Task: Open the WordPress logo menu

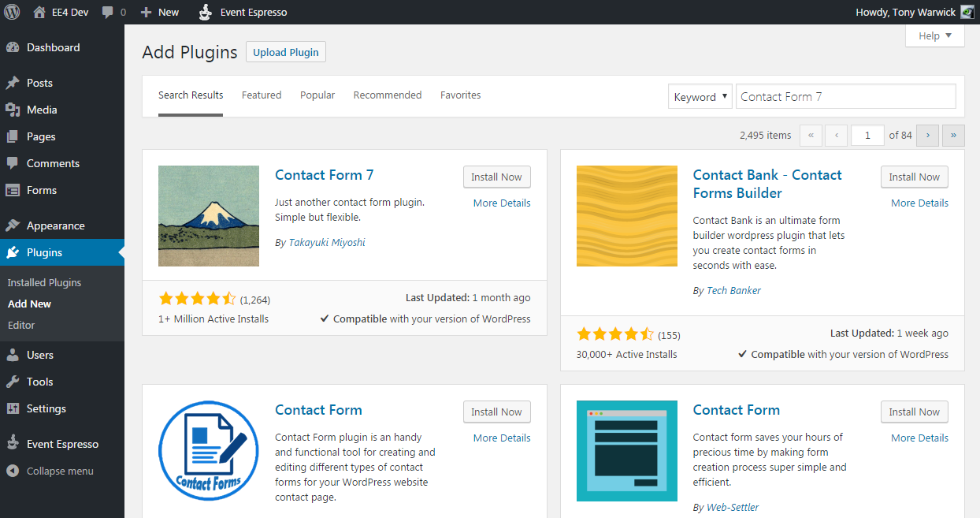Action: (x=12, y=12)
